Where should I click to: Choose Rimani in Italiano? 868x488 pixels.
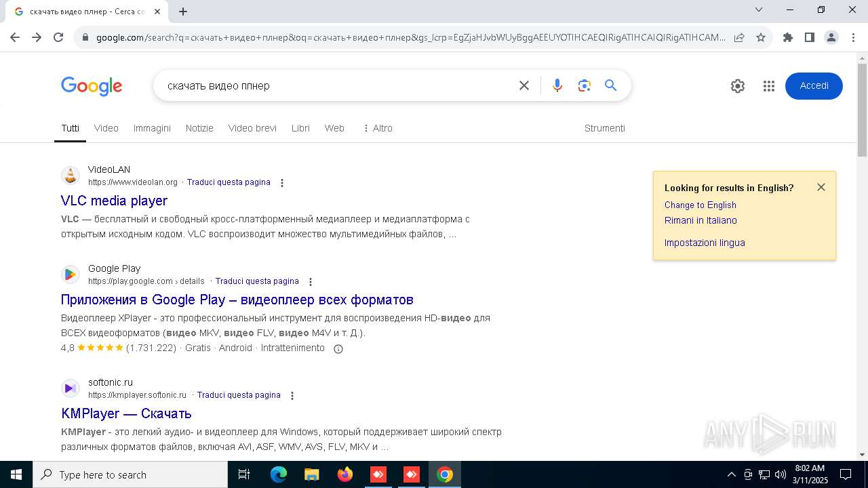[x=701, y=220]
